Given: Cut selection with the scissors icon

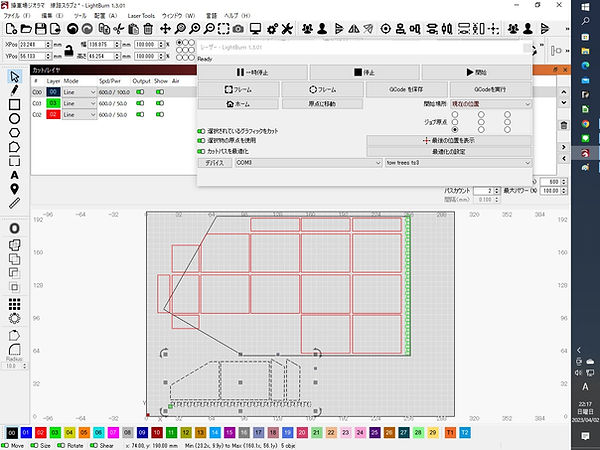Looking at the screenshot, I should (119, 29).
